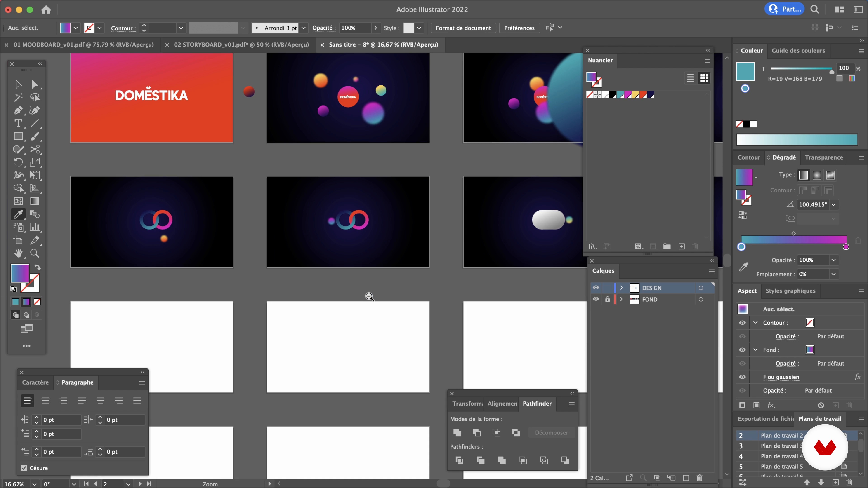Select the Rectangle tool

click(18, 136)
